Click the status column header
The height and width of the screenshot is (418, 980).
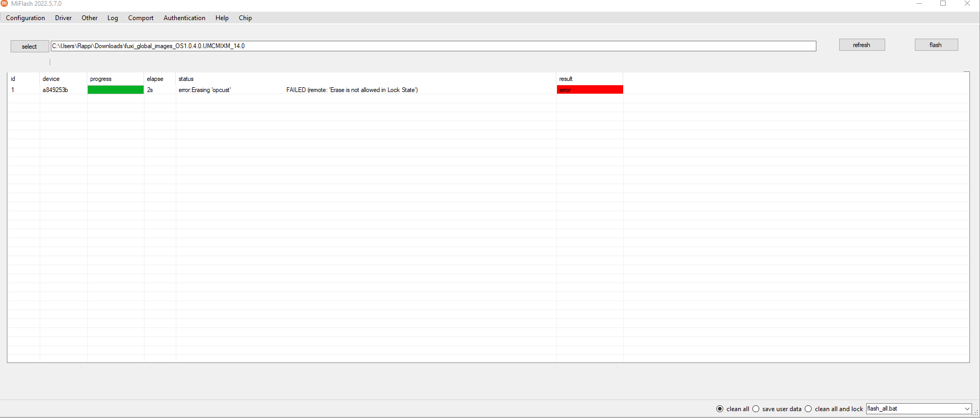(186, 79)
